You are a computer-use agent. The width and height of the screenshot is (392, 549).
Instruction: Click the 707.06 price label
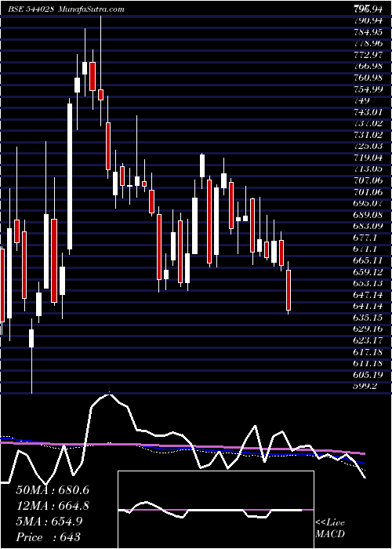[x=370, y=180]
